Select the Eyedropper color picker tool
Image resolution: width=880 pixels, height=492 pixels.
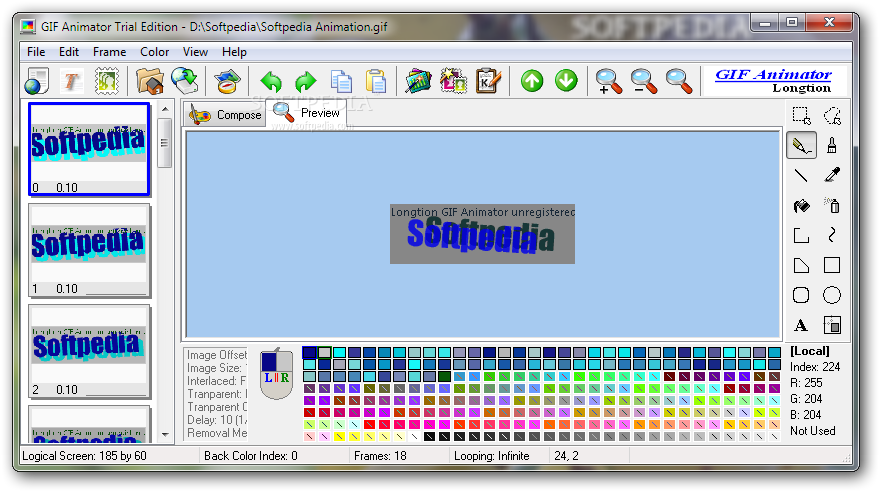[832, 176]
